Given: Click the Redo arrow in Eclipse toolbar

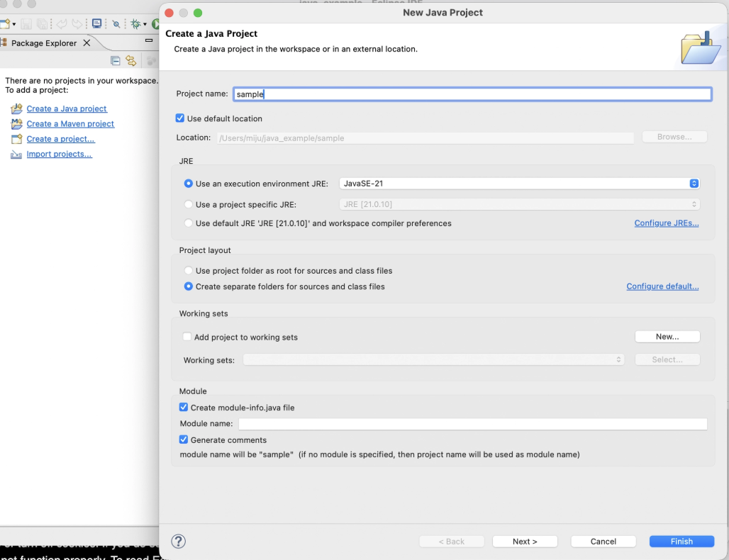Looking at the screenshot, I should click(77, 23).
